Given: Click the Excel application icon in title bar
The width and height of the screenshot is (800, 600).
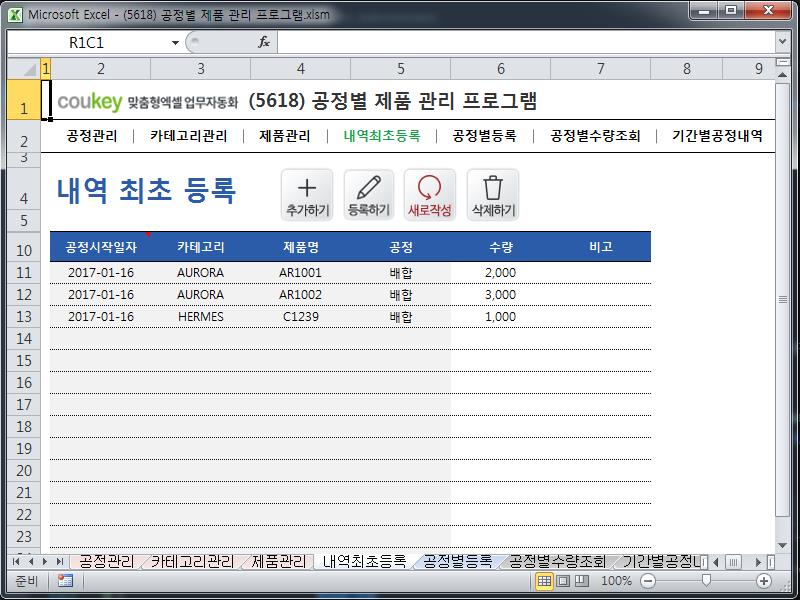Looking at the screenshot, I should click(x=15, y=15).
